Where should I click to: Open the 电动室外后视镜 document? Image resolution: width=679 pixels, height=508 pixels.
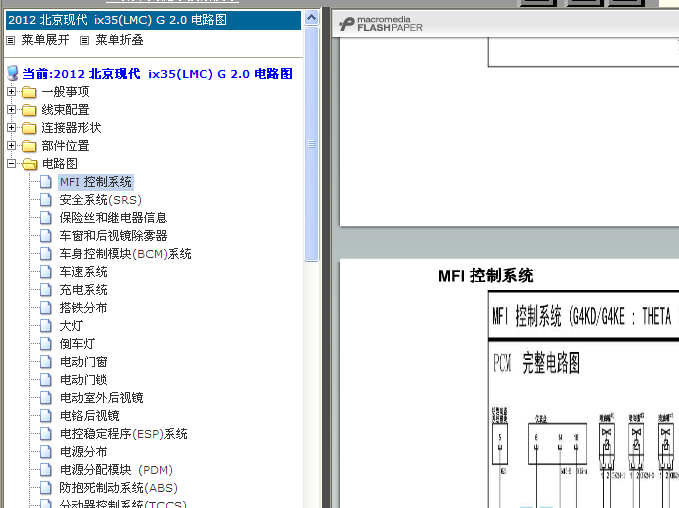(102, 398)
